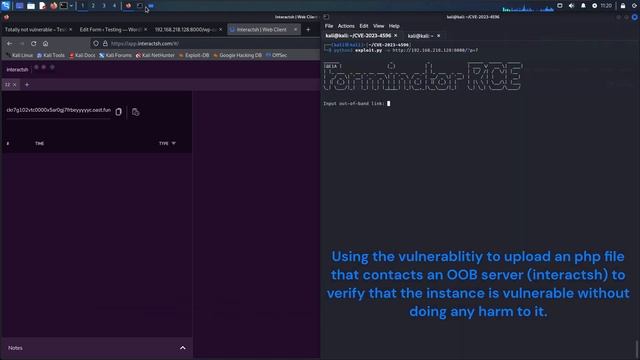Switch to workspace 3
640x360 pixels.
(x=104, y=6)
